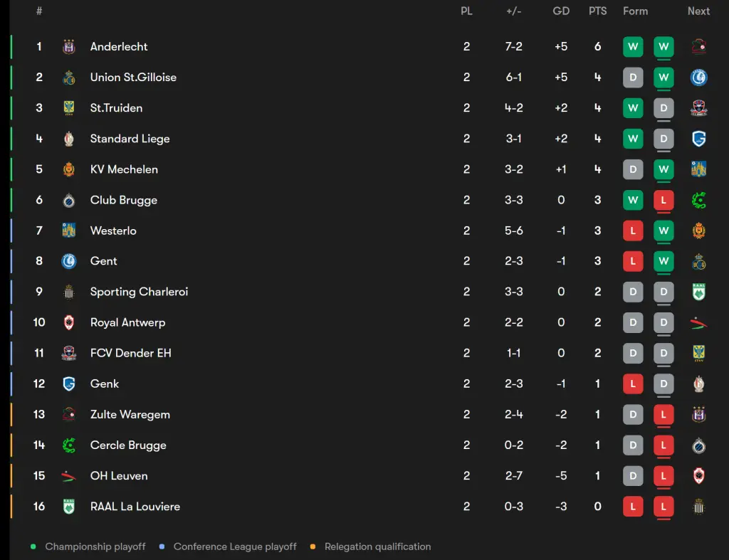This screenshot has width=729, height=560.
Task: Select the Gent logo in row 8
Action: pyautogui.click(x=69, y=261)
